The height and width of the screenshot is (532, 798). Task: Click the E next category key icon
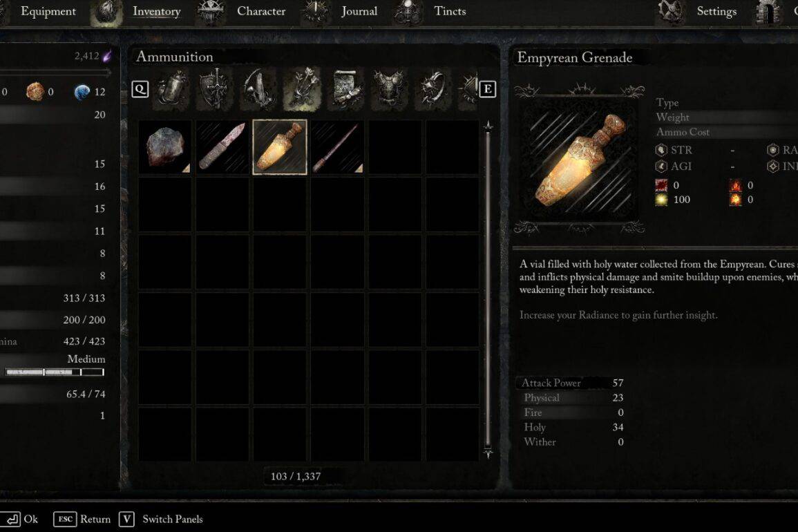pyautogui.click(x=488, y=90)
